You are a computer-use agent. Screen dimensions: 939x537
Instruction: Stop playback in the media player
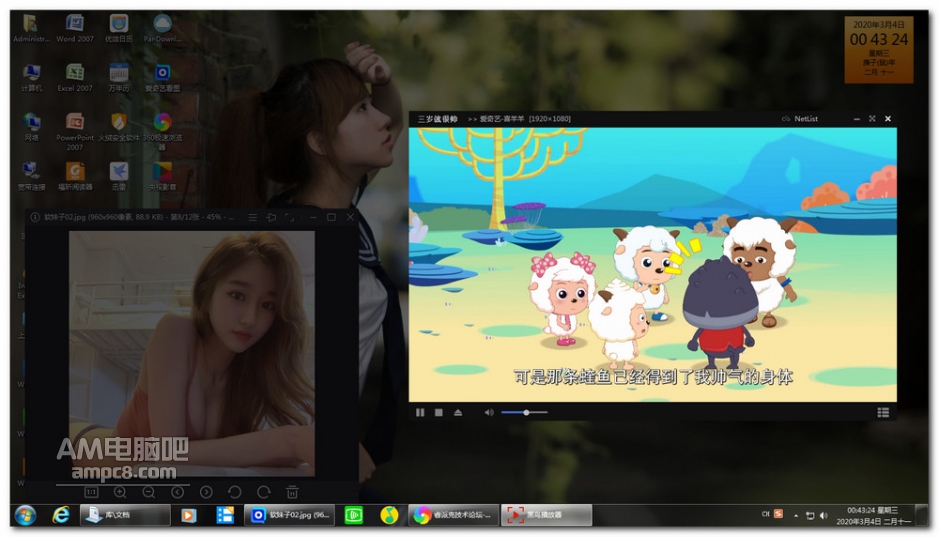[439, 412]
